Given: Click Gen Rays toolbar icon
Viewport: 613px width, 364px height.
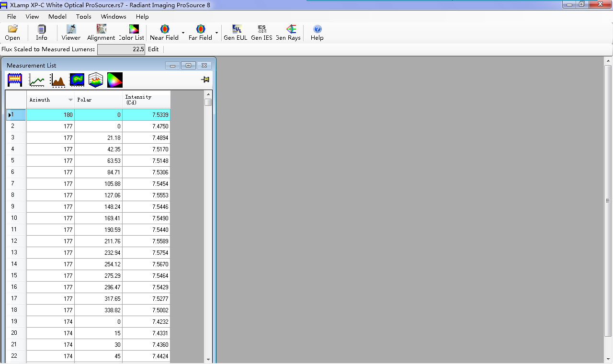Looking at the screenshot, I should [x=289, y=33].
